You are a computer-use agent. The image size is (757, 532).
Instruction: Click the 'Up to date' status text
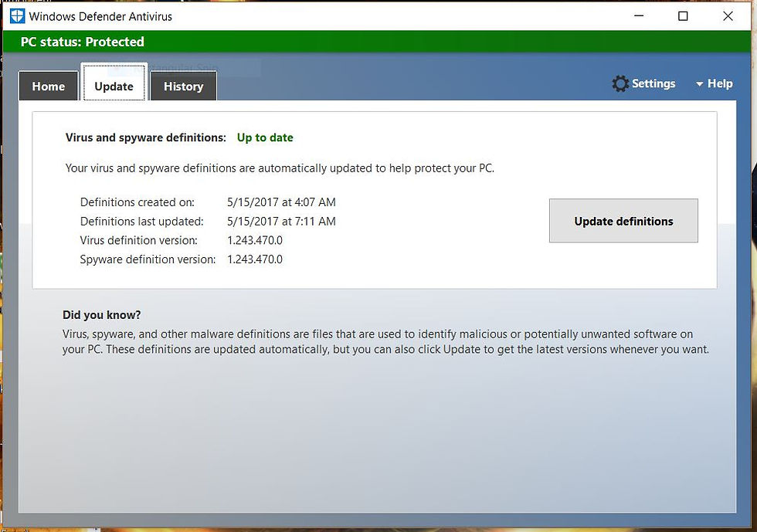(265, 137)
